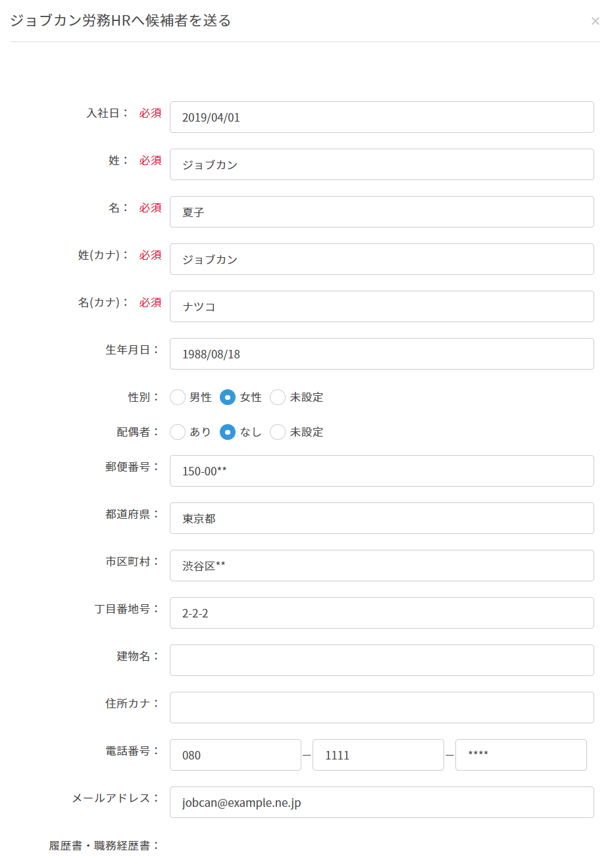This screenshot has height=868, width=610.
Task: Select spouse なし option
Action: 228,432
